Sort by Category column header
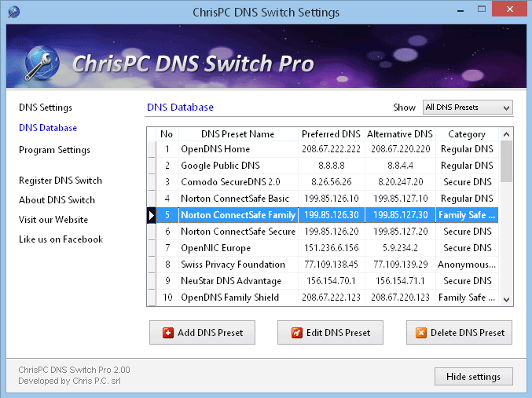Image resolution: width=532 pixels, height=398 pixels. click(467, 134)
